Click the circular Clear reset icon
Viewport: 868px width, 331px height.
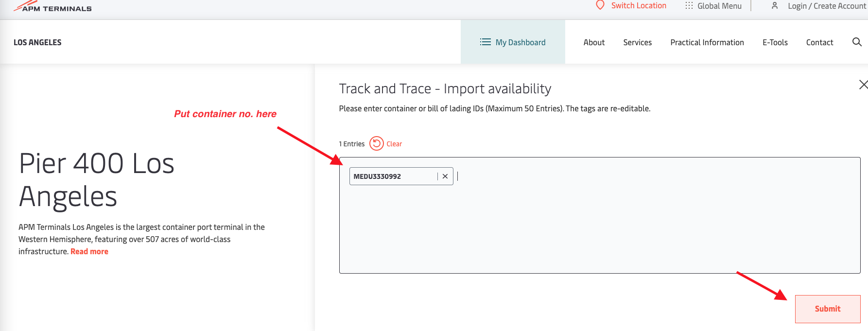377,144
